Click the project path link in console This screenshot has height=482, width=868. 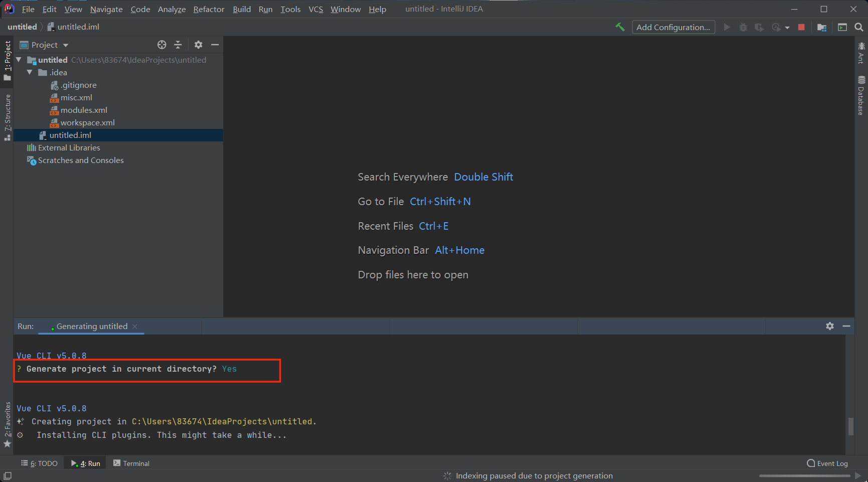pyautogui.click(x=222, y=421)
